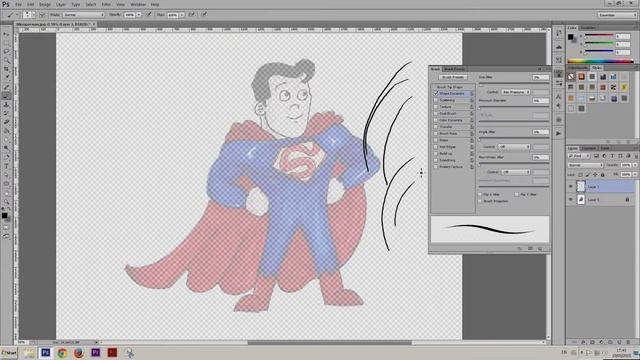The width and height of the screenshot is (640, 360).
Task: Create a new layer from Layers footer
Action: [620, 342]
